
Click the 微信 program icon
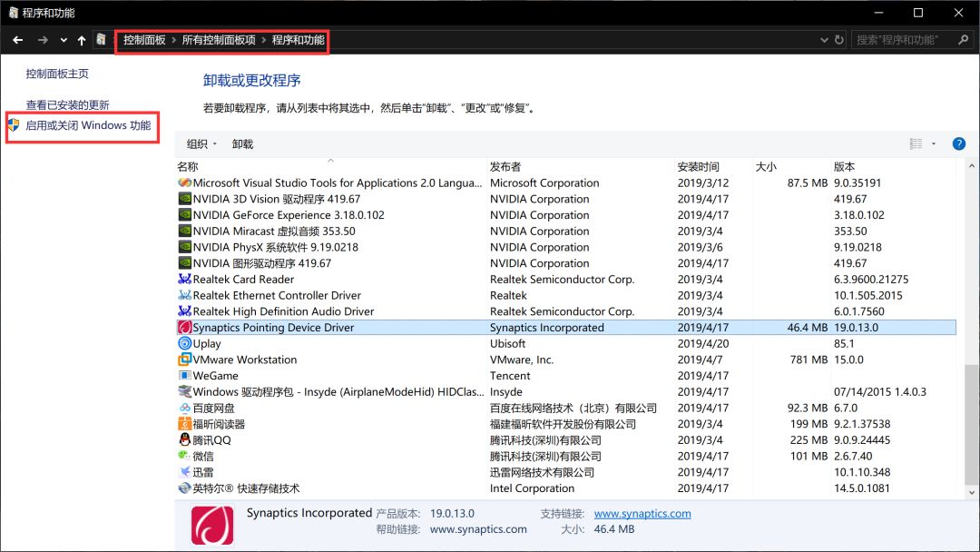pyautogui.click(x=185, y=456)
